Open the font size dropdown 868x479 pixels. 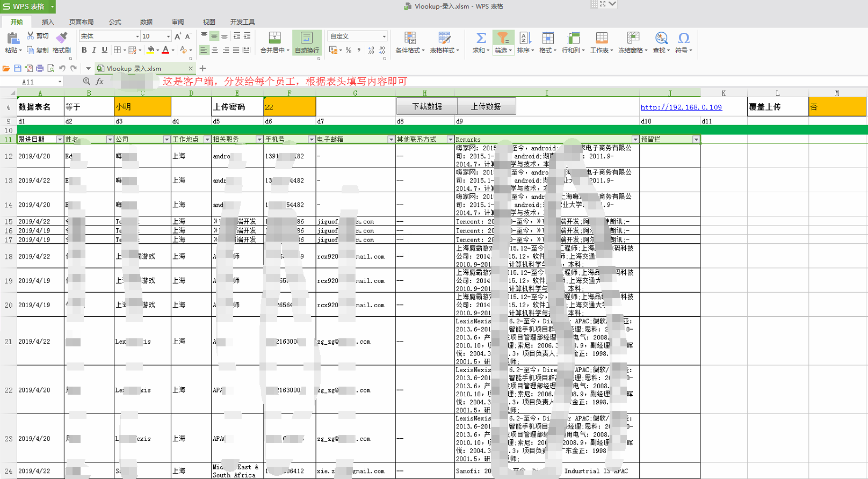pos(168,36)
